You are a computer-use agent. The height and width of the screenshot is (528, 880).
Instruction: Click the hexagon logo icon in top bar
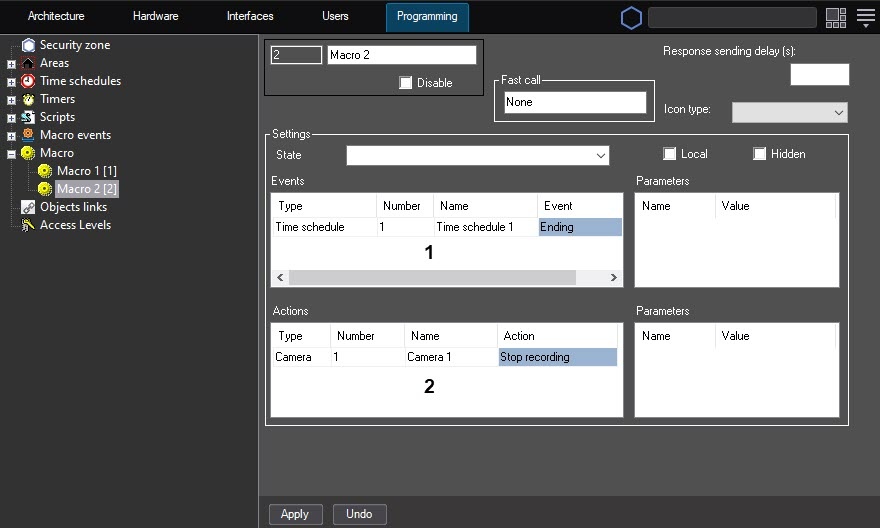[631, 18]
